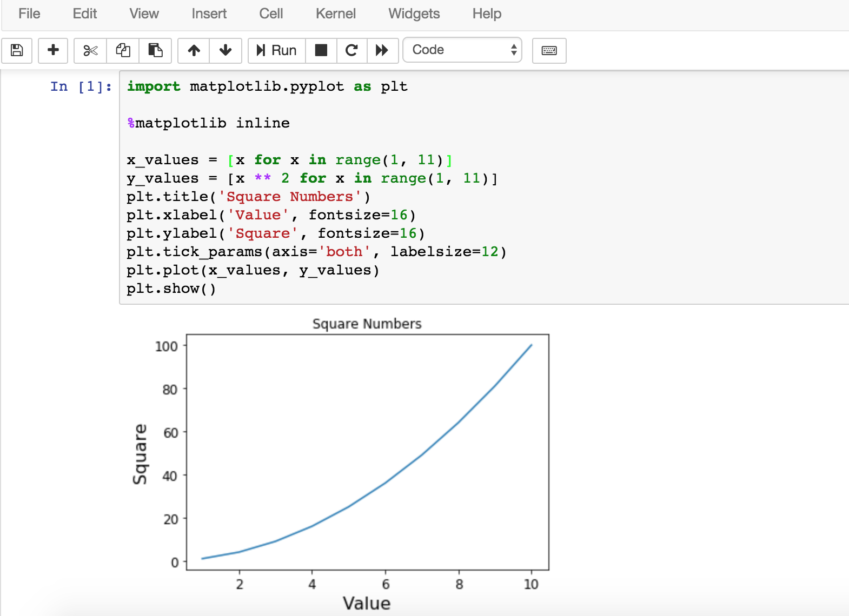849x616 pixels.
Task: Restart the kernel with the circular arrow icon
Action: 351,50
